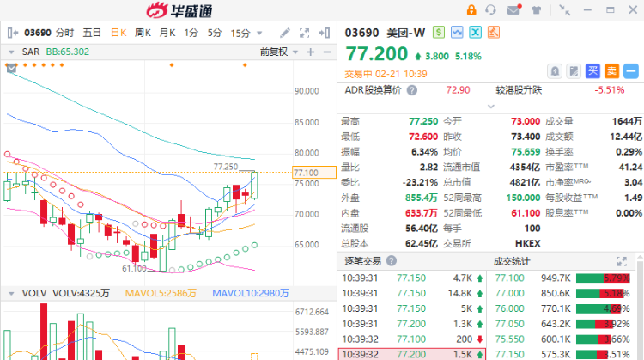The width and height of the screenshot is (644, 360).
Task: Remove indicator pane with minus icon
Action: point(327,52)
